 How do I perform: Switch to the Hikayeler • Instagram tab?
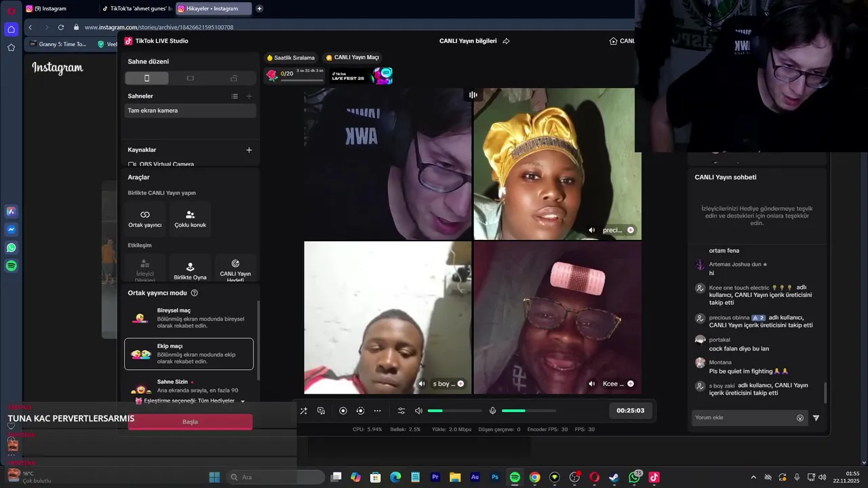click(x=213, y=9)
